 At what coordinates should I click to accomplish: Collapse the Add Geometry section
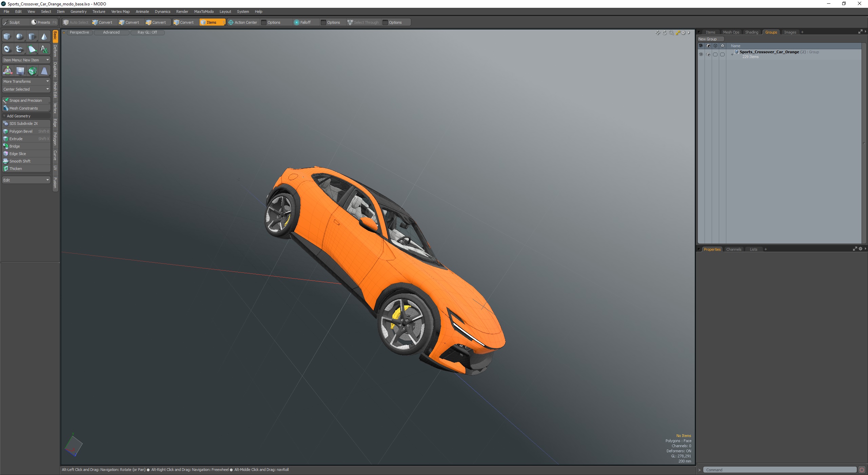coord(26,116)
